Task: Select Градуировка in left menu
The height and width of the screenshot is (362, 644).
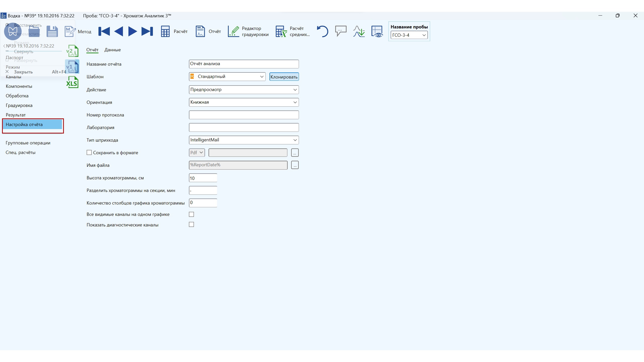Action: tap(19, 105)
